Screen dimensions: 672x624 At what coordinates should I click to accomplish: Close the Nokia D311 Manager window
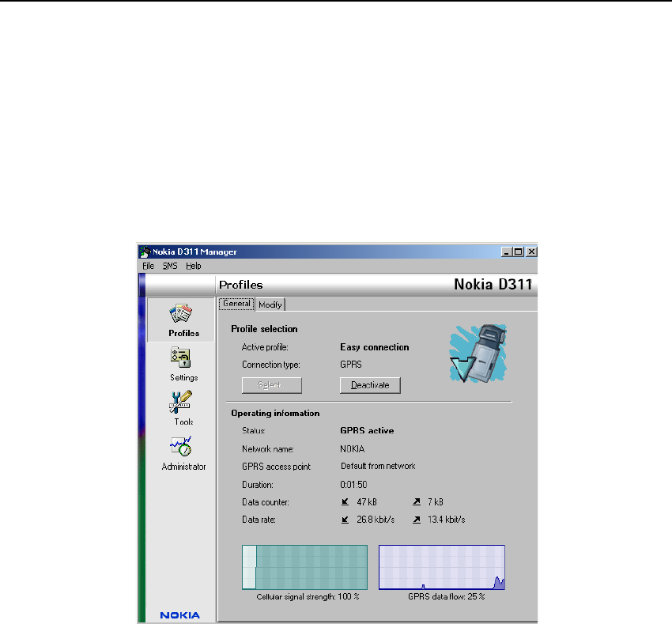531,251
